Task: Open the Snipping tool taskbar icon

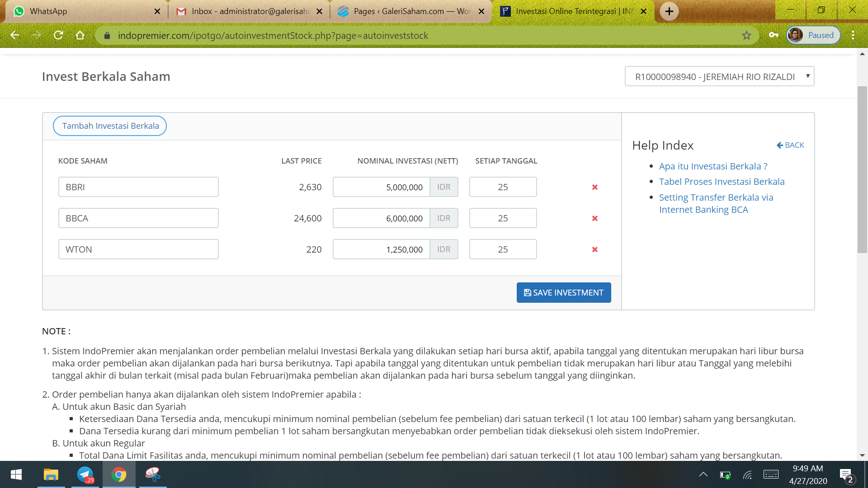Action: (x=153, y=474)
